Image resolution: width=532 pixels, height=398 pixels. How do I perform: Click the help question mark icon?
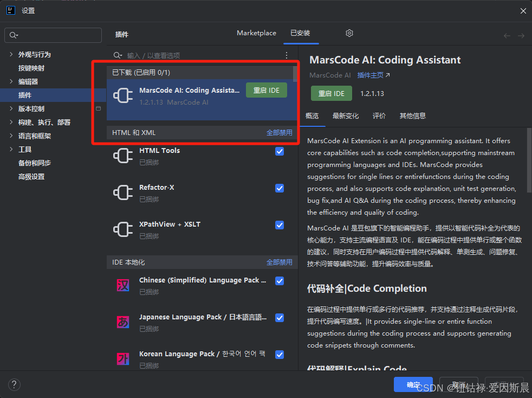pos(14,385)
